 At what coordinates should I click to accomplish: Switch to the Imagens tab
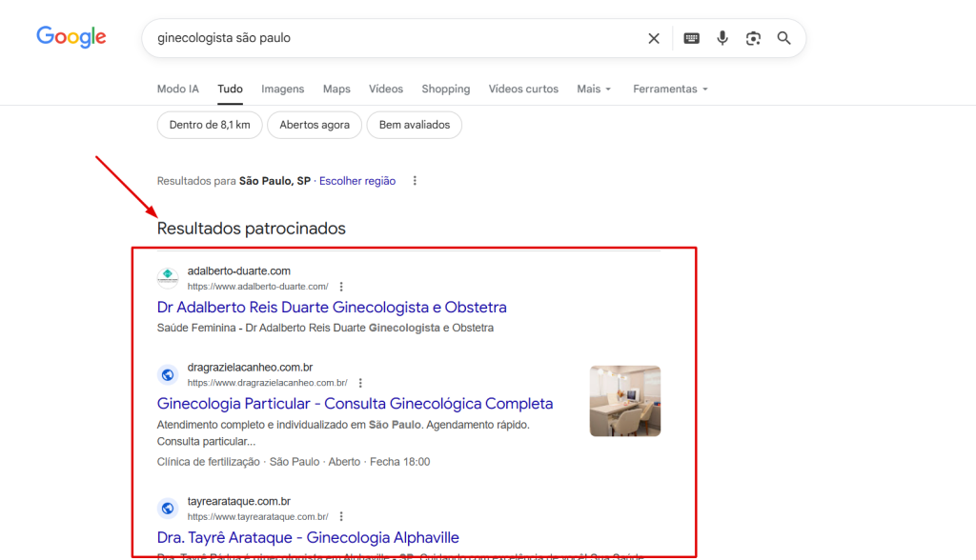(x=282, y=89)
